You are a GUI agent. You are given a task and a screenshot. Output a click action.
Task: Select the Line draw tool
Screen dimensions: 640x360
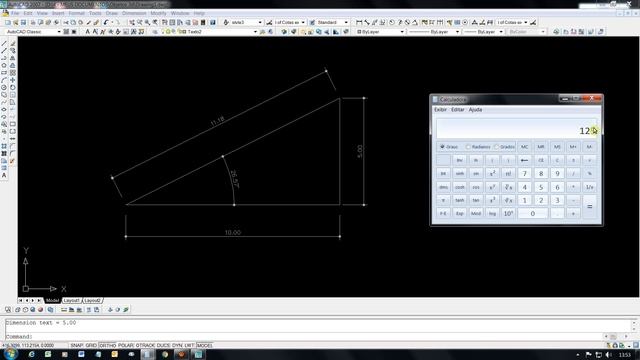[x=4, y=44]
